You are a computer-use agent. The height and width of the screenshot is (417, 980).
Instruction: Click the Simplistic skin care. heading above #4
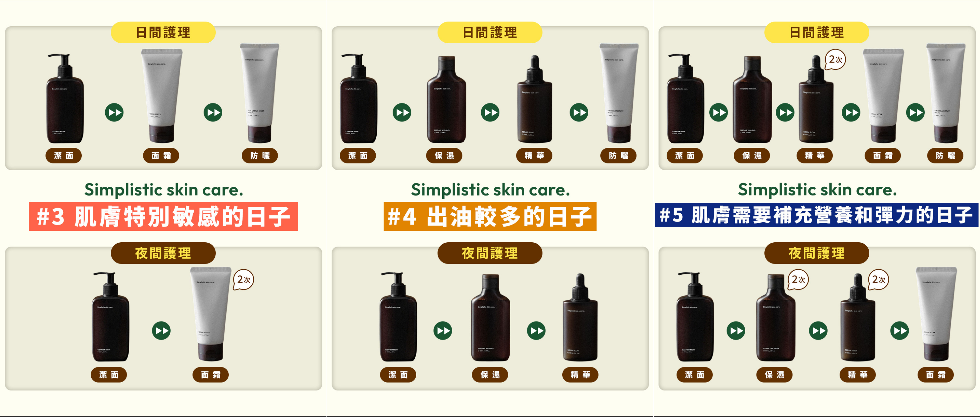point(490,190)
